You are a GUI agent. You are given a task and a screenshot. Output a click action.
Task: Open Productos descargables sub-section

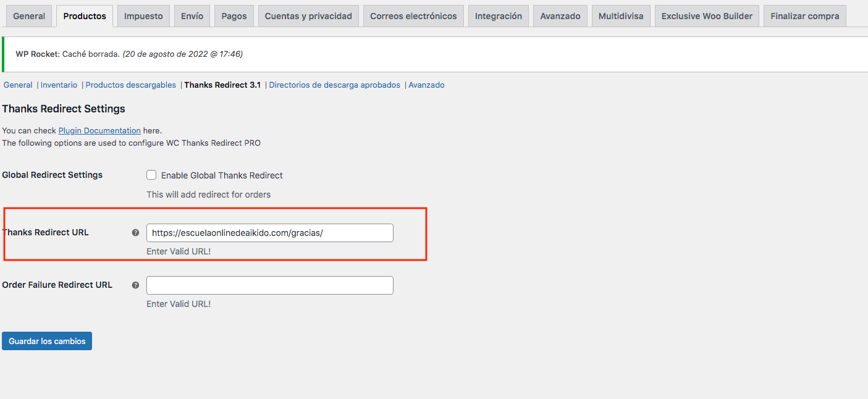point(131,85)
